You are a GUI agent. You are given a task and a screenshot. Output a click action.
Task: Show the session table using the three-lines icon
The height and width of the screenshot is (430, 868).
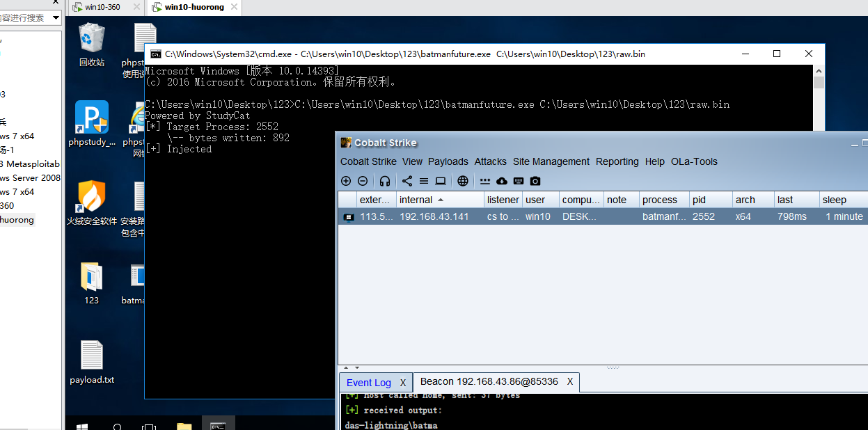424,181
